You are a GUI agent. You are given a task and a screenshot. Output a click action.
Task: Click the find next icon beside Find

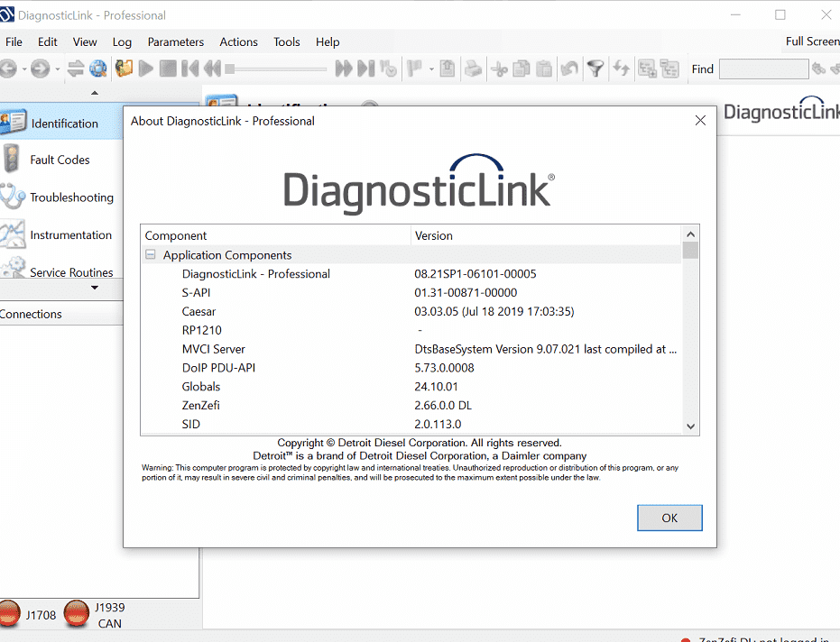(x=818, y=69)
